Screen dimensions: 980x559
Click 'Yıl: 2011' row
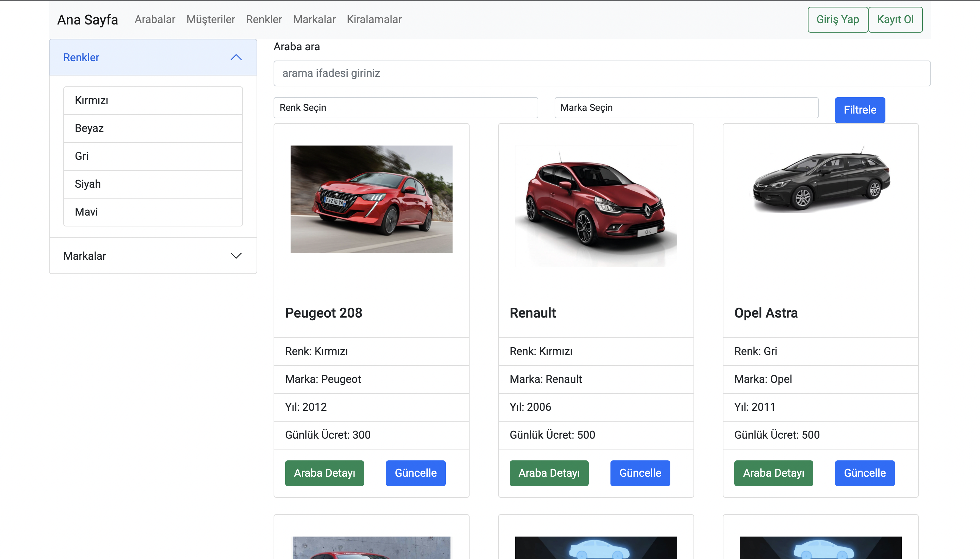[820, 407]
